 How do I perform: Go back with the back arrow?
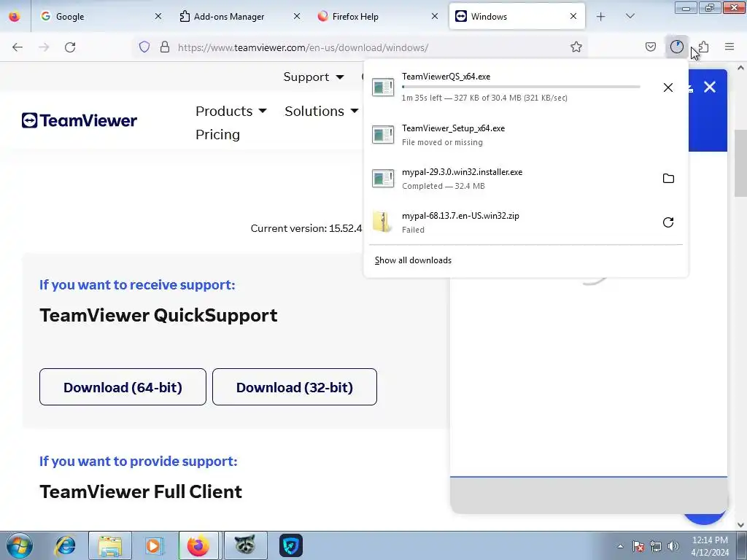tap(18, 47)
